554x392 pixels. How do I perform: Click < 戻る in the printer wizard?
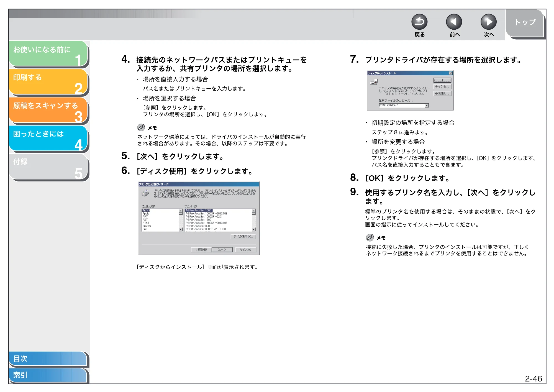(x=201, y=250)
